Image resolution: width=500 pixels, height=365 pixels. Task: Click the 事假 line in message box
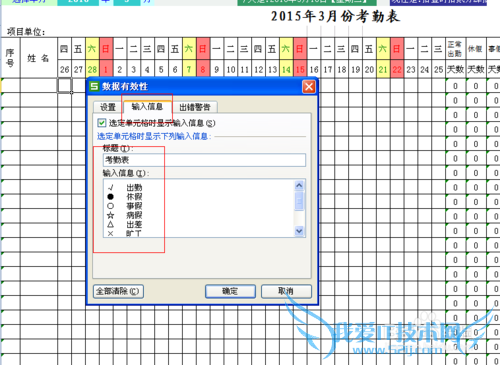click(x=125, y=206)
